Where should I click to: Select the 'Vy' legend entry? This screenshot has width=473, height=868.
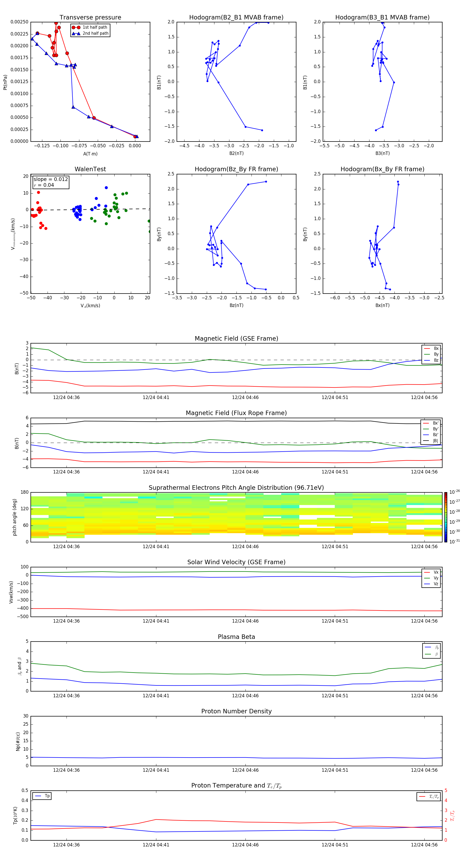click(431, 578)
